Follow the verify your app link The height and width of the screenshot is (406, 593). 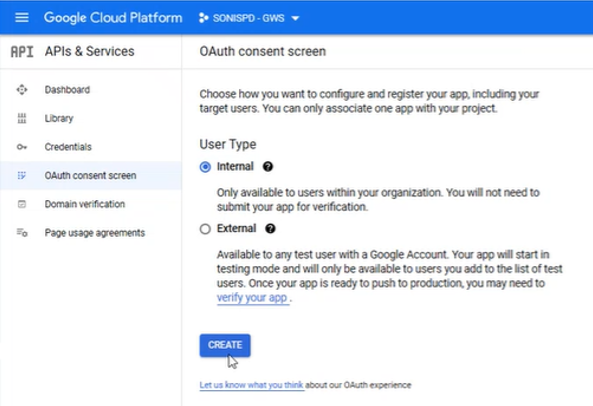(x=252, y=298)
